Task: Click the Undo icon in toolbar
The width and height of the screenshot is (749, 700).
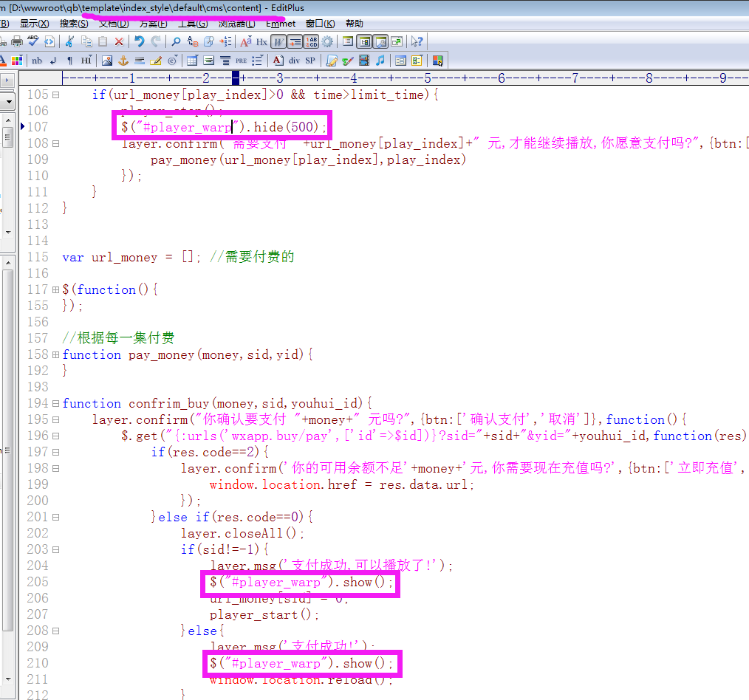Action: (140, 41)
